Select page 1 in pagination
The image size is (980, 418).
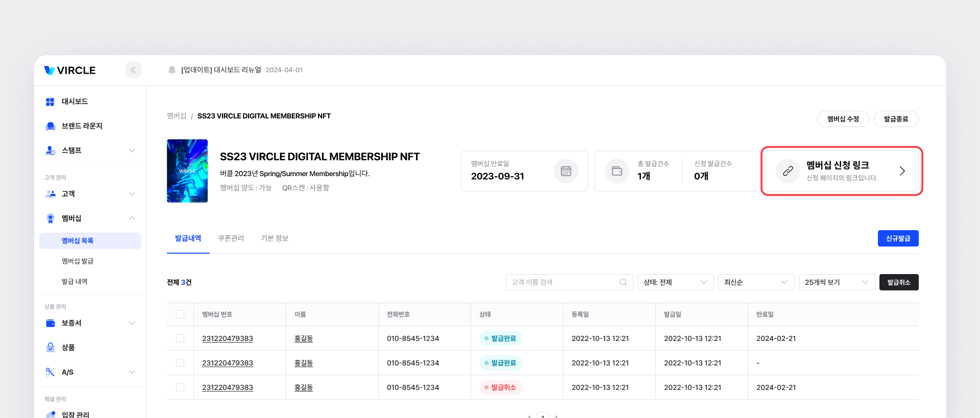(x=543, y=415)
